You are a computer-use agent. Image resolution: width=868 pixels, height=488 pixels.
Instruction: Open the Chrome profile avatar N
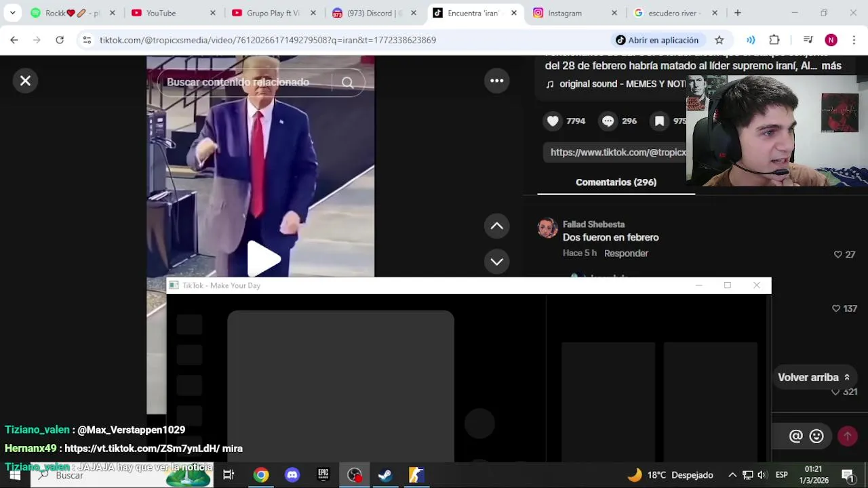pos(831,40)
